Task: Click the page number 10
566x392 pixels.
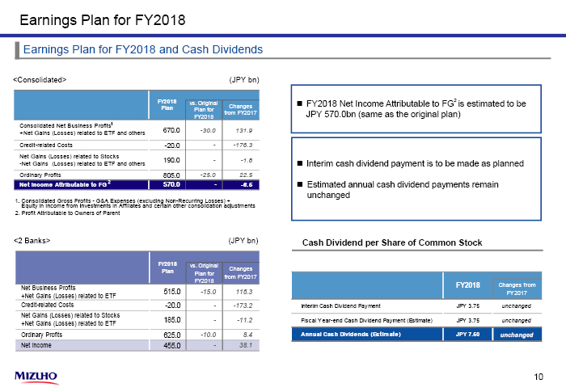Action: (x=539, y=377)
